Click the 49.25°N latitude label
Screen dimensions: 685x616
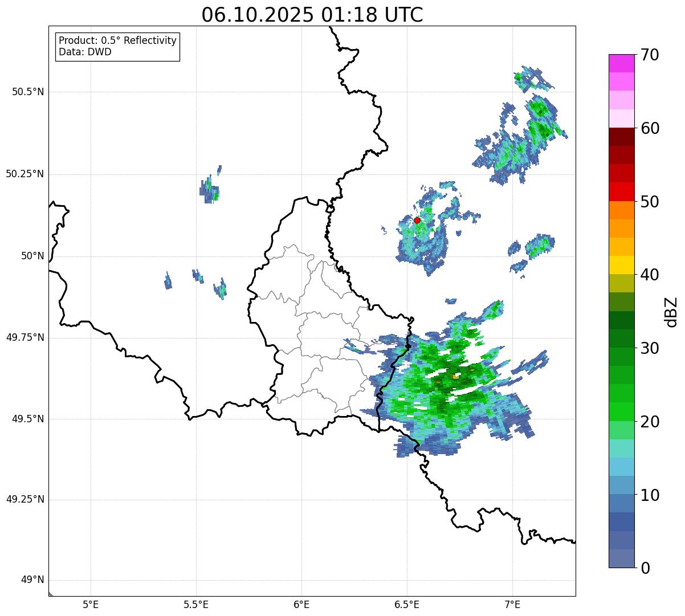(25, 499)
